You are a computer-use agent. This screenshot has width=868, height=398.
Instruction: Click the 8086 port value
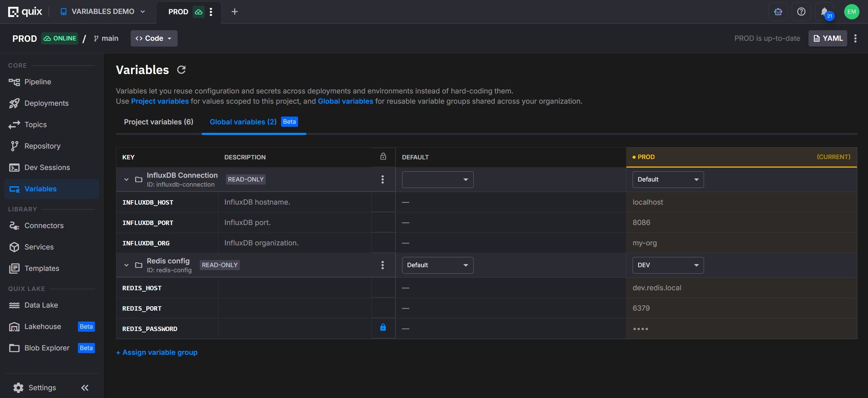coord(641,223)
